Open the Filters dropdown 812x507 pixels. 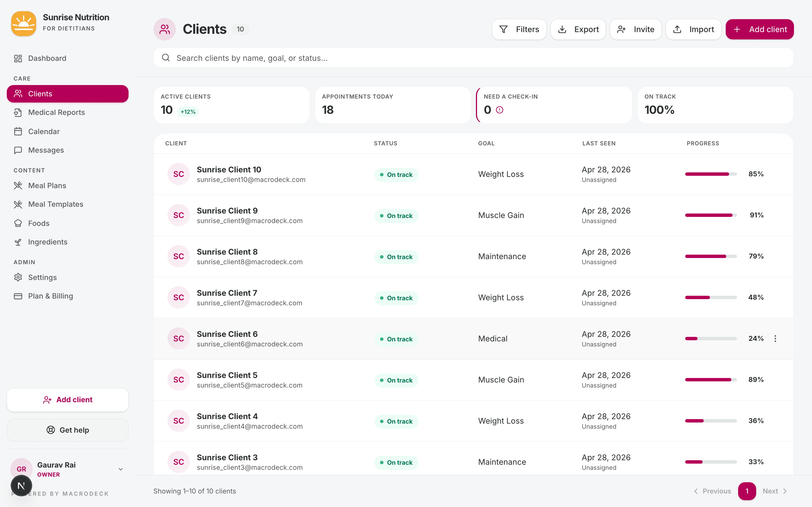pos(519,29)
